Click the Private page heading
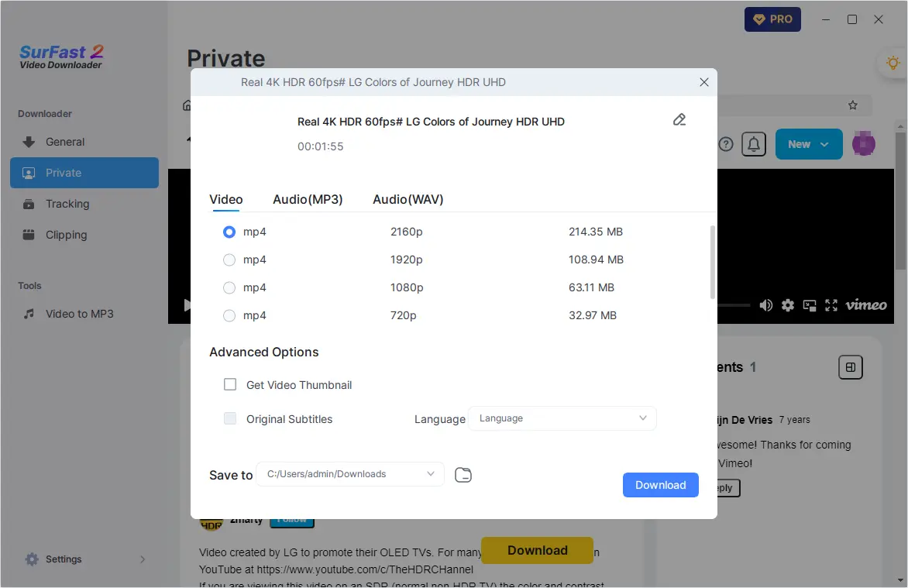 click(226, 59)
